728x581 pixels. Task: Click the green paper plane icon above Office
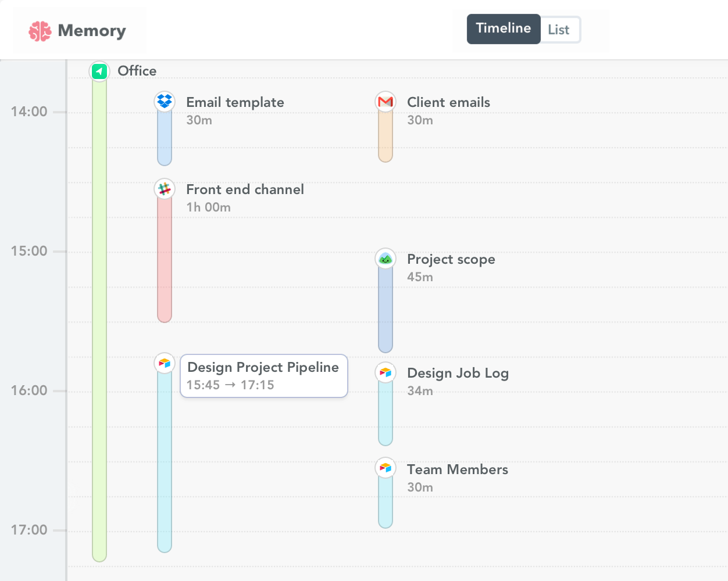[x=99, y=71]
